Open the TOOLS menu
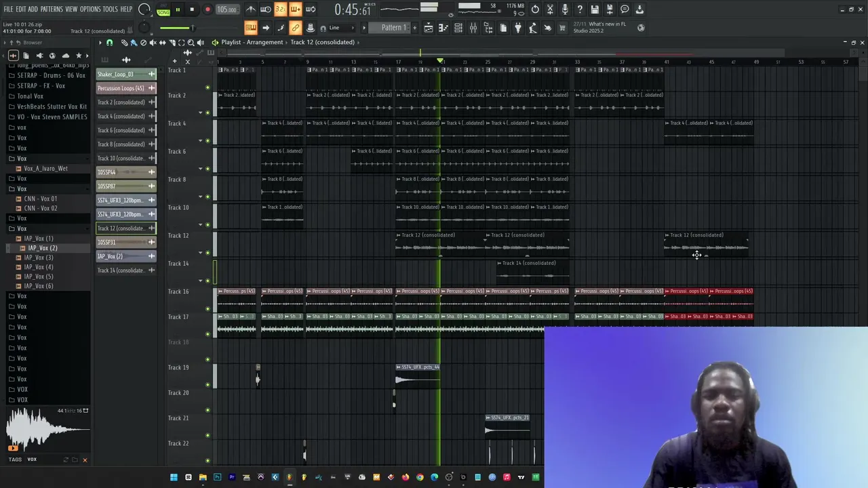868x488 pixels. [110, 9]
